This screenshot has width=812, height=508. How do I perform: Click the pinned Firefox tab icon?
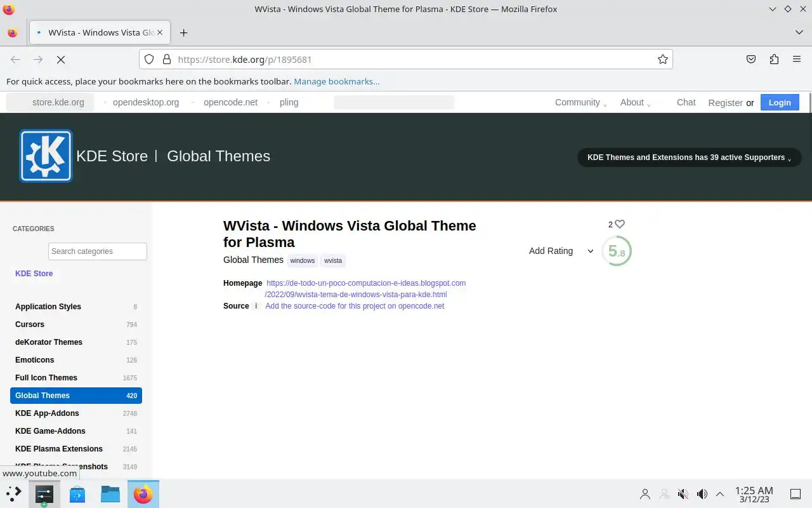[13, 32]
